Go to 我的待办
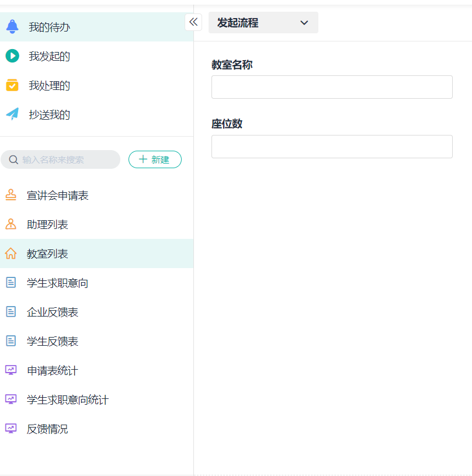 (x=50, y=27)
